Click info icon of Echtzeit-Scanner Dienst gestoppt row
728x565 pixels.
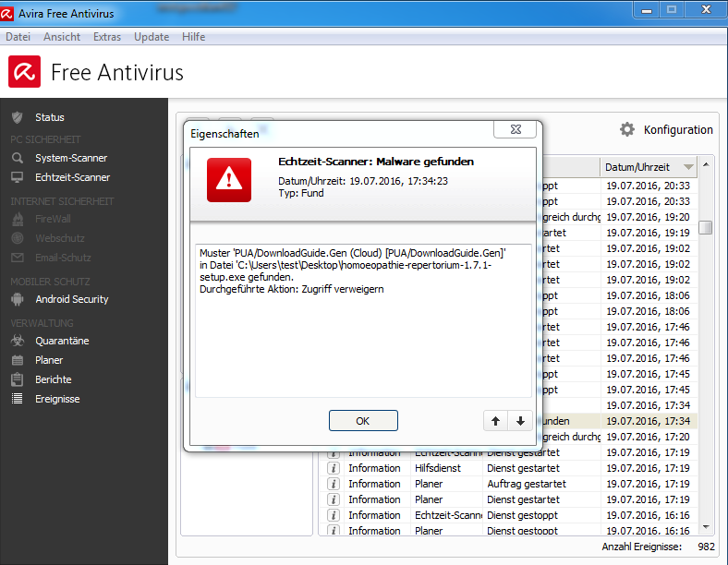pos(333,515)
